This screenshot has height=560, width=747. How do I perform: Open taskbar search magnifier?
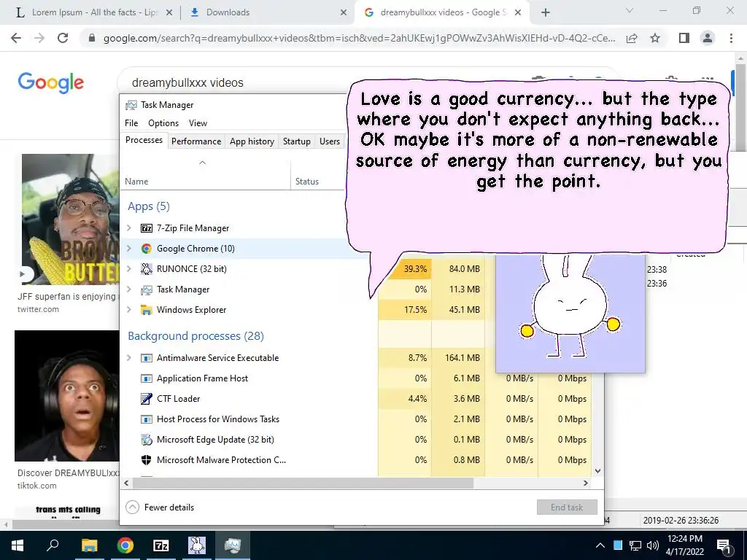(x=53, y=545)
